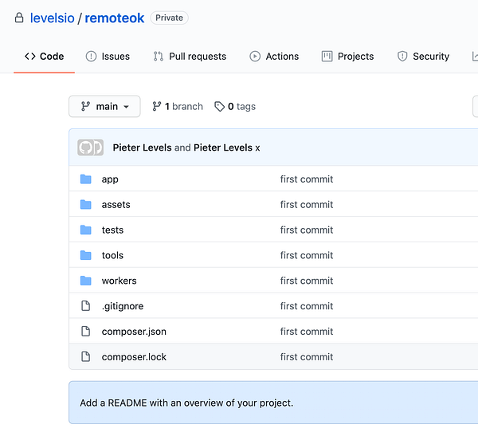Viewport: 478px width, 448px height.
Task: Click the composer.lock file icon
Action: pyautogui.click(x=86, y=357)
